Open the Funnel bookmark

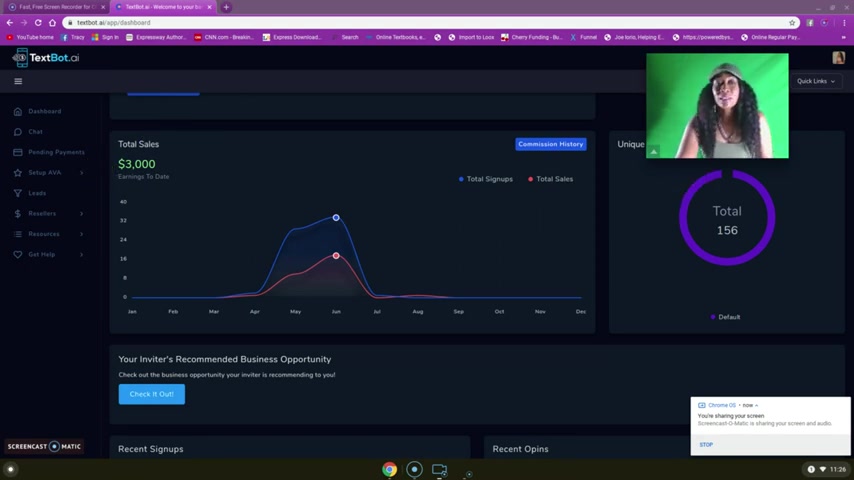[x=583, y=38]
